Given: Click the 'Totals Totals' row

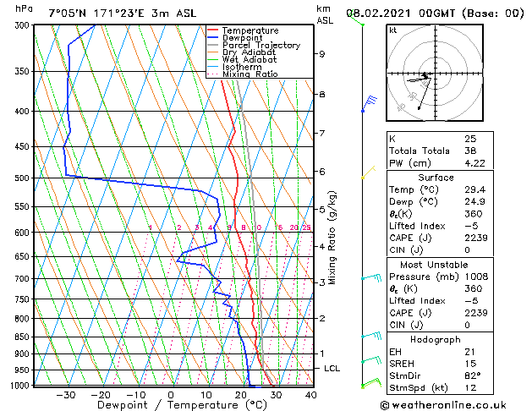Looking at the screenshot, I should [x=440, y=151].
